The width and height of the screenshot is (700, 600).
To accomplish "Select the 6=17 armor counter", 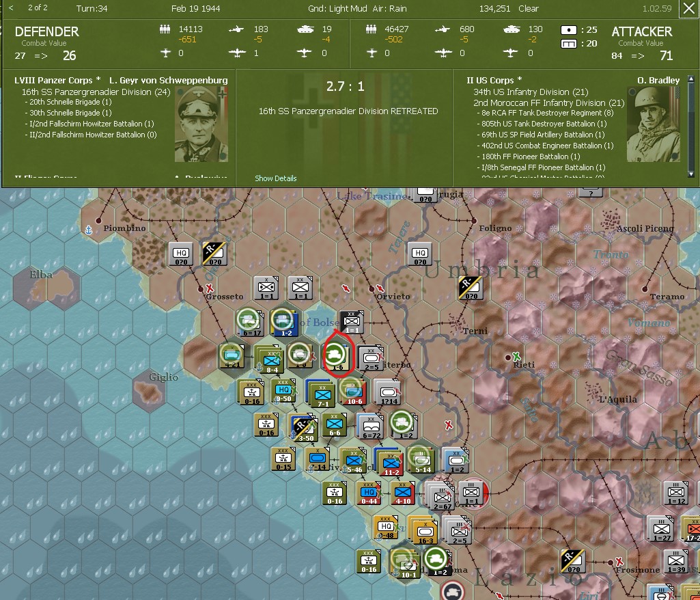I will point(250,322).
